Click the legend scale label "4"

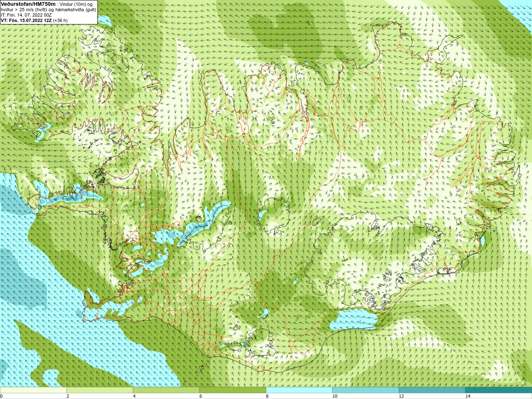click(134, 397)
